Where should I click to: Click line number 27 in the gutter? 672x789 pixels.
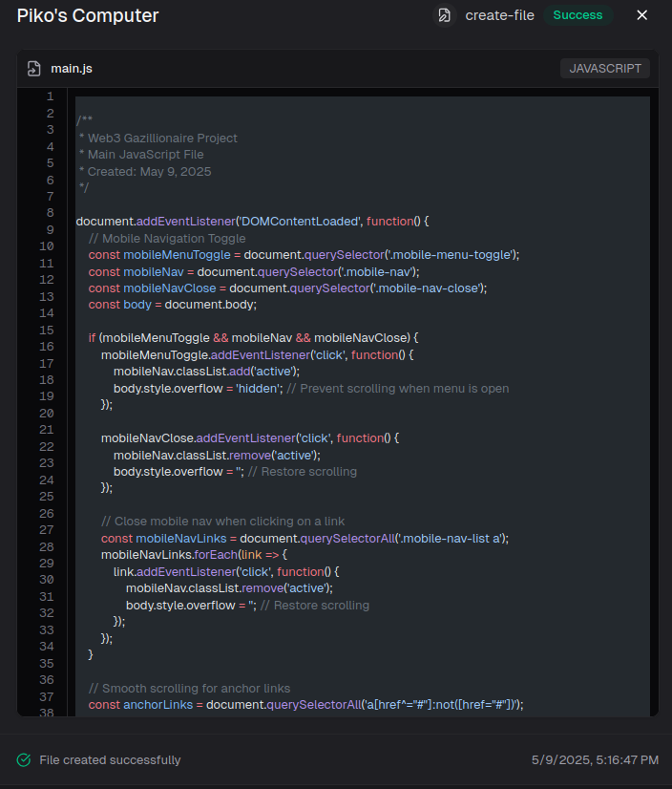(x=46, y=530)
